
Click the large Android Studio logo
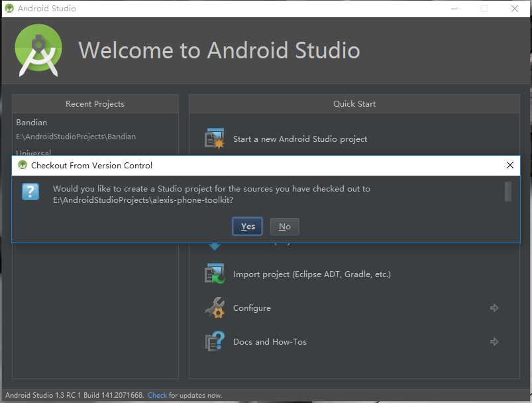click(38, 50)
